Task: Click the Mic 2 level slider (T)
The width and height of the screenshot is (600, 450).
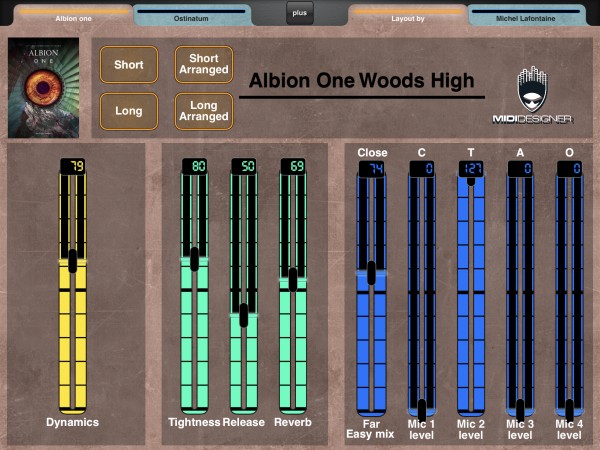Action: tap(471, 295)
